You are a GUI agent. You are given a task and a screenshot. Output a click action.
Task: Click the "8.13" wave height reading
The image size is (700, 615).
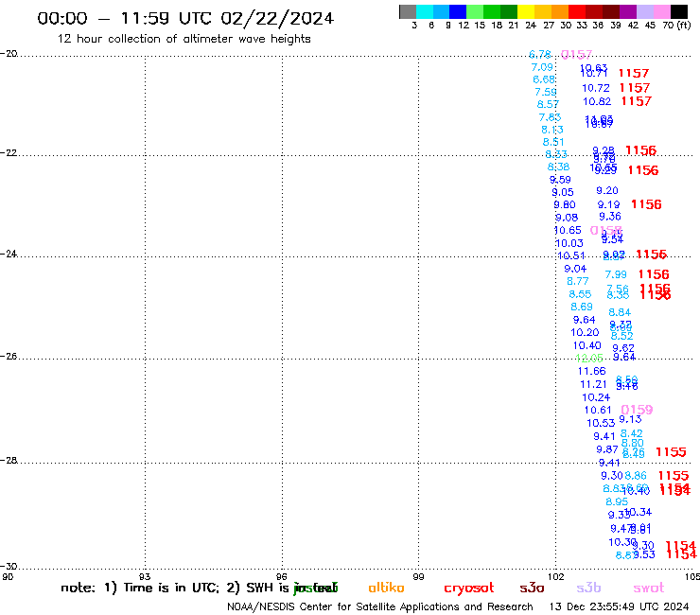tap(552, 130)
